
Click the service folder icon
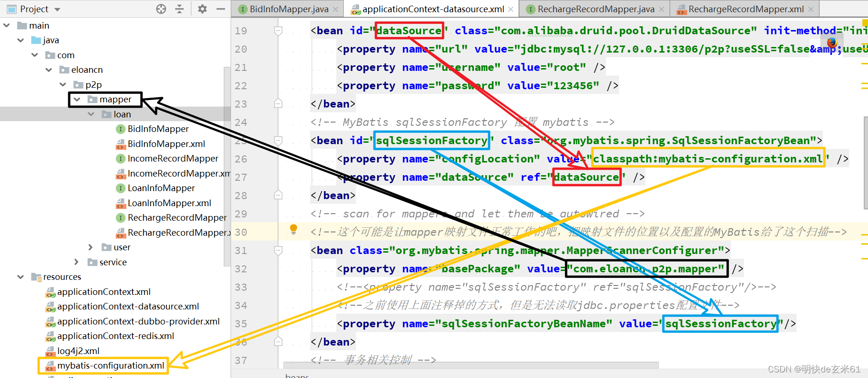coord(93,262)
